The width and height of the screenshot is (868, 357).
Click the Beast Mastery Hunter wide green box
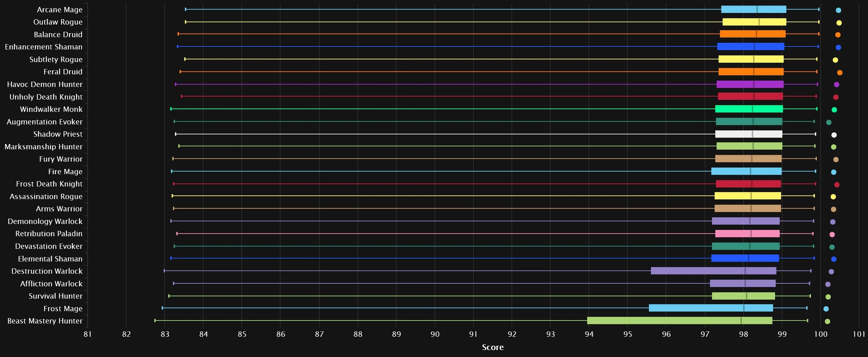tap(680, 321)
